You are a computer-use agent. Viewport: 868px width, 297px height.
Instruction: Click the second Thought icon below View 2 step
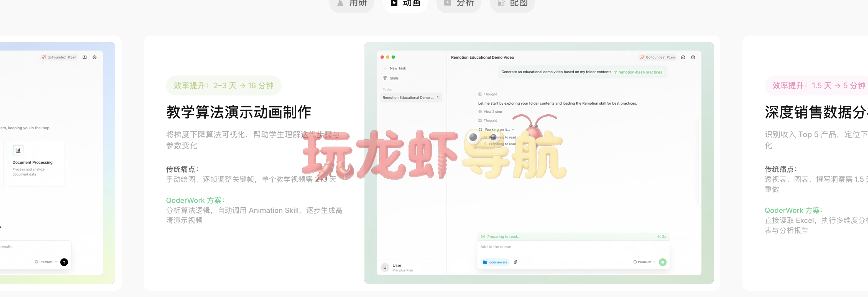coord(480,120)
